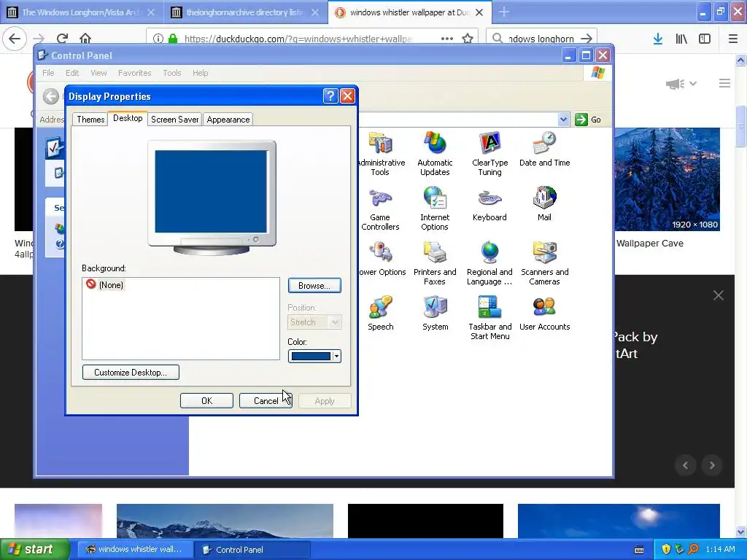Open Firefox hamburger menu
747x560 pixels.
(x=733, y=39)
